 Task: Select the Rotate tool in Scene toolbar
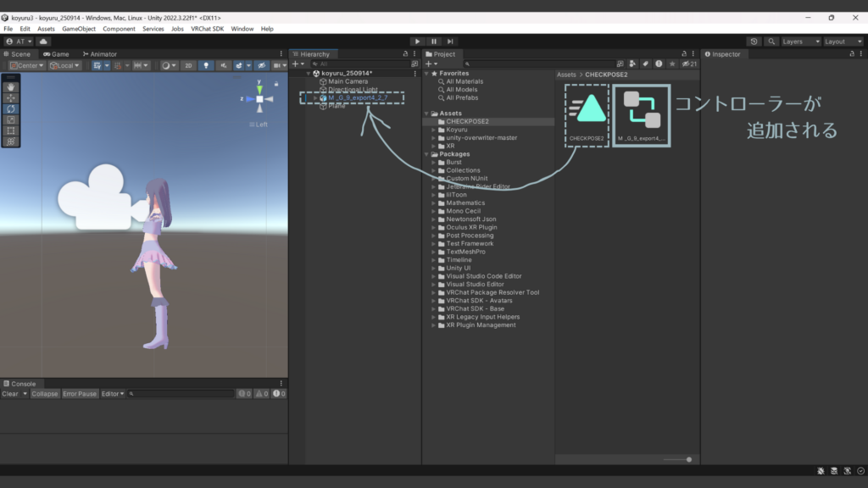tap(10, 108)
